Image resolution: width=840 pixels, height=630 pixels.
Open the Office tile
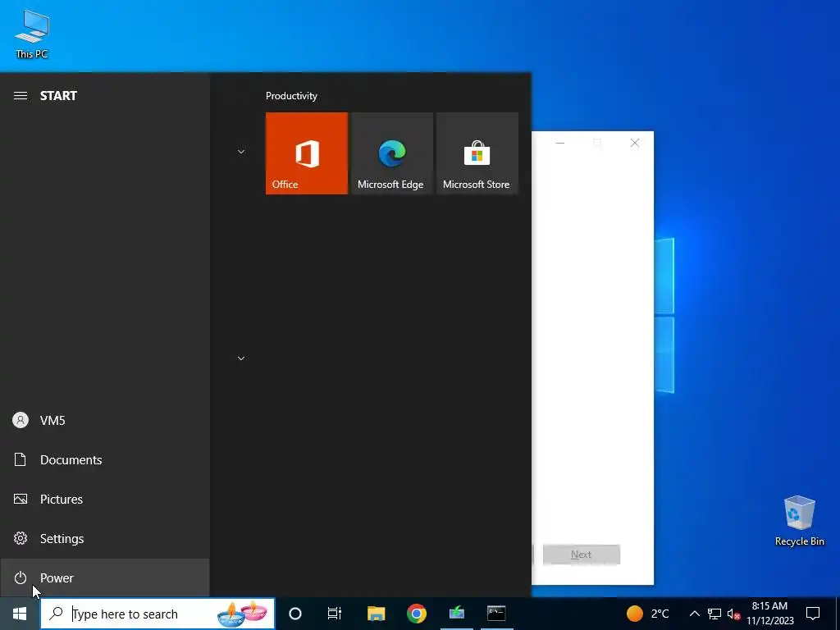(307, 153)
